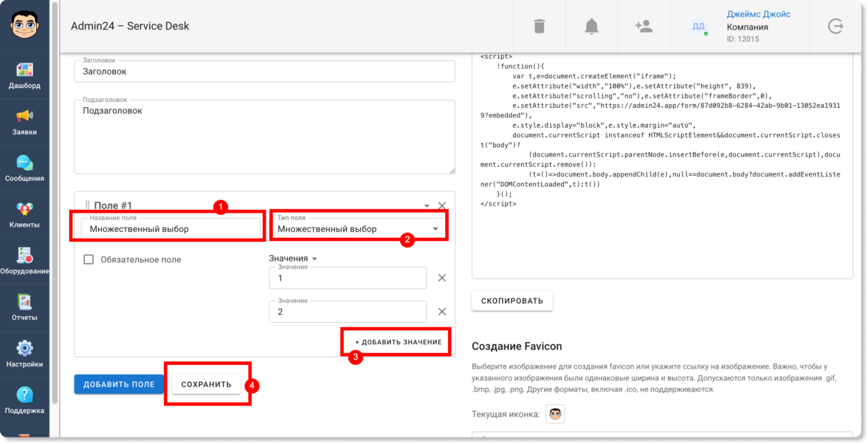Click the Создание Favicon heading

[517, 346]
